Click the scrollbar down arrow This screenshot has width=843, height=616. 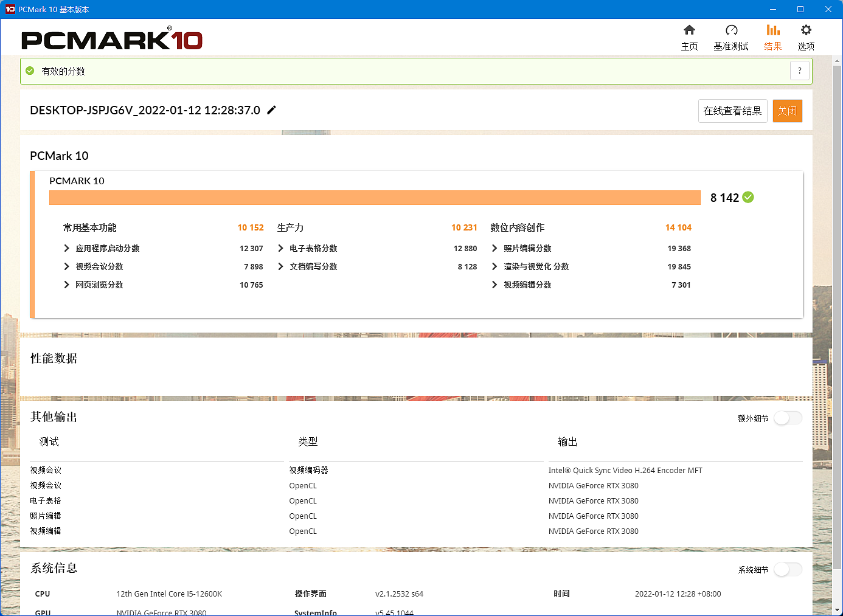(837, 610)
